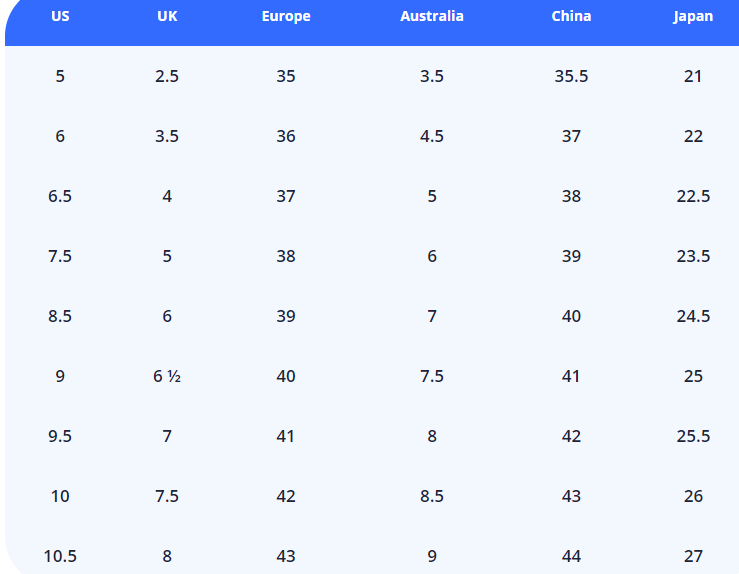Click US size 5 cell
The height and width of the screenshot is (574, 739).
pyautogui.click(x=60, y=76)
